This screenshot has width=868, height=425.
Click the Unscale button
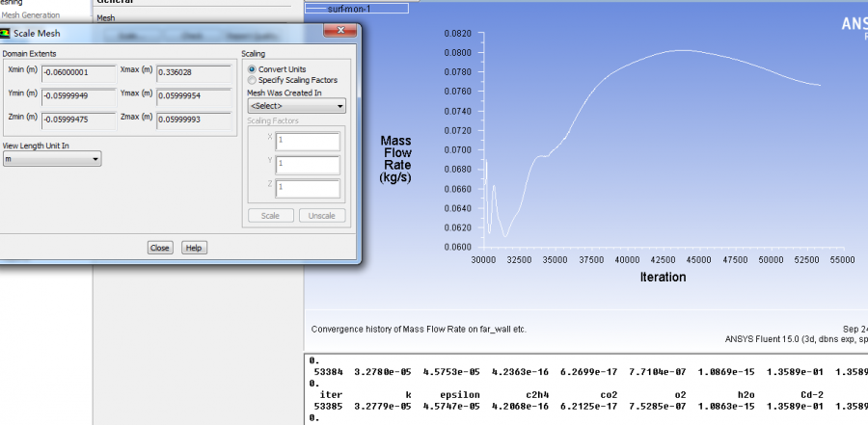point(321,216)
